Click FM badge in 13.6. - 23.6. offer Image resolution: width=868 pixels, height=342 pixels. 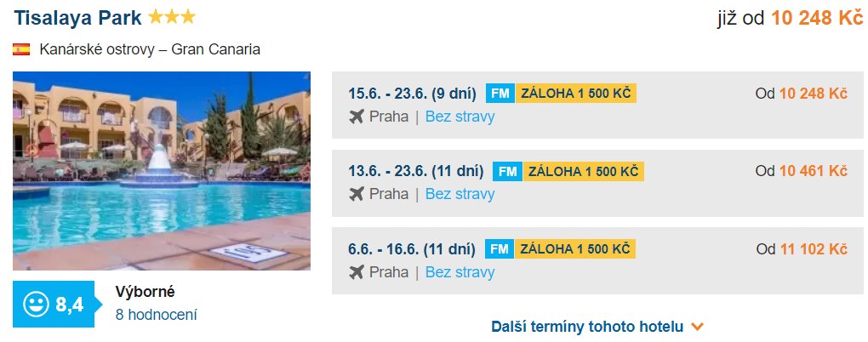tap(507, 171)
